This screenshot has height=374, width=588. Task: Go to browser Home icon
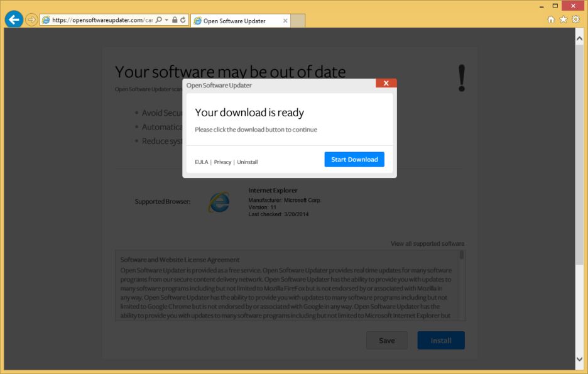pos(551,19)
